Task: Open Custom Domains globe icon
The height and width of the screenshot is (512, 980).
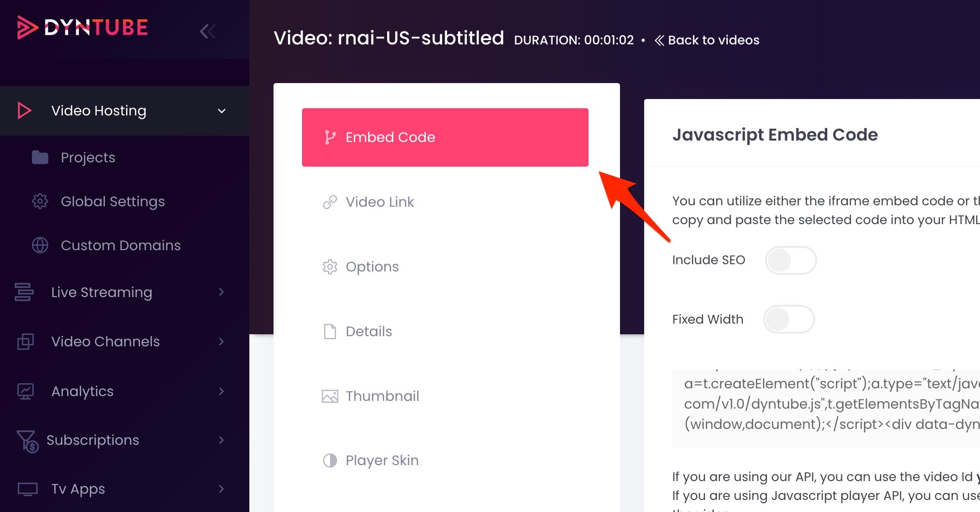Action: 40,245
